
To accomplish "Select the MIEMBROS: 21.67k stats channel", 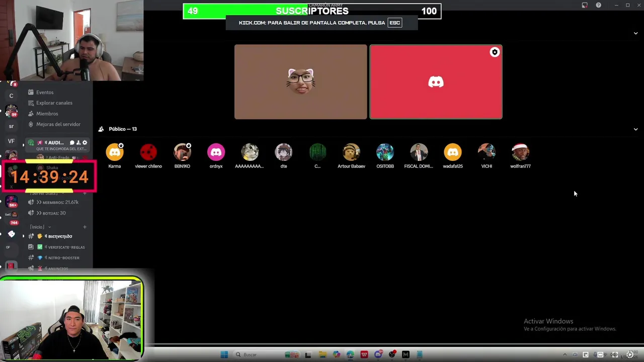I will pos(58,202).
